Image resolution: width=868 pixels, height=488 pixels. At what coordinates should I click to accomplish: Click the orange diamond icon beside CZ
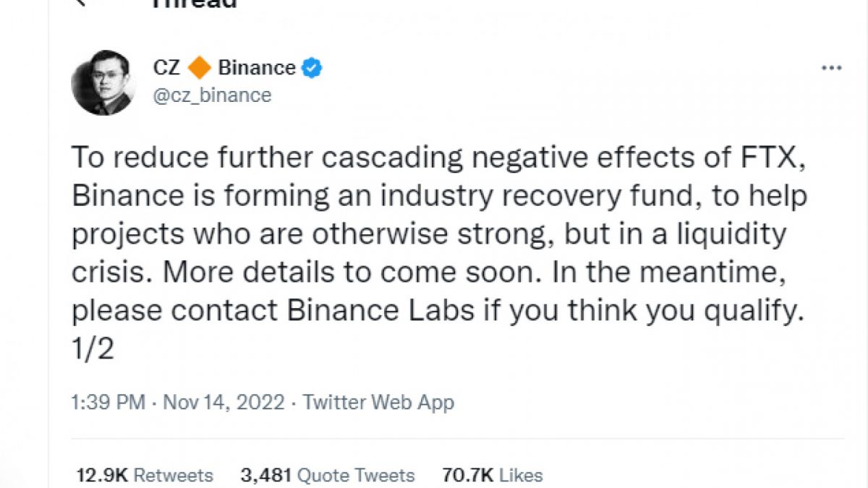pyautogui.click(x=199, y=69)
